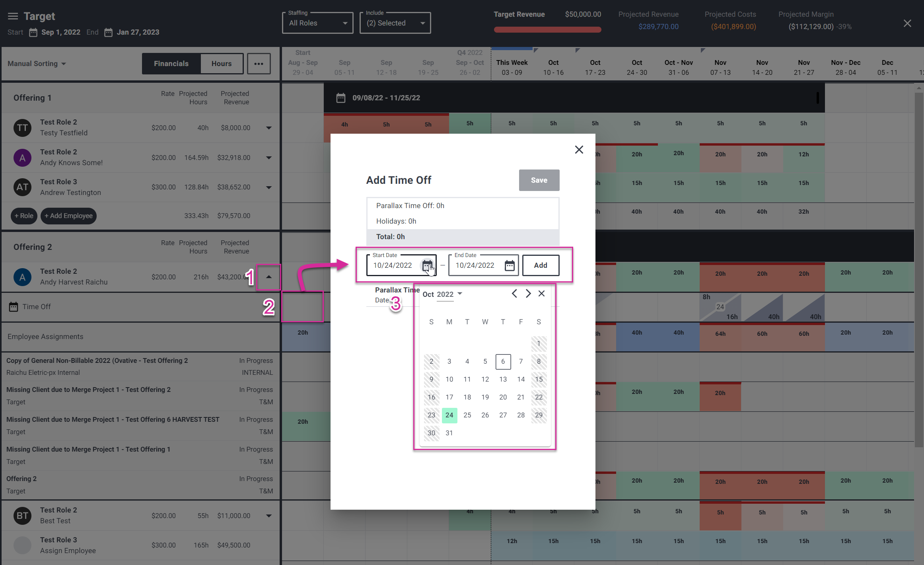The height and width of the screenshot is (565, 924).
Task: Expand Manual Sorting options
Action: 37,64
